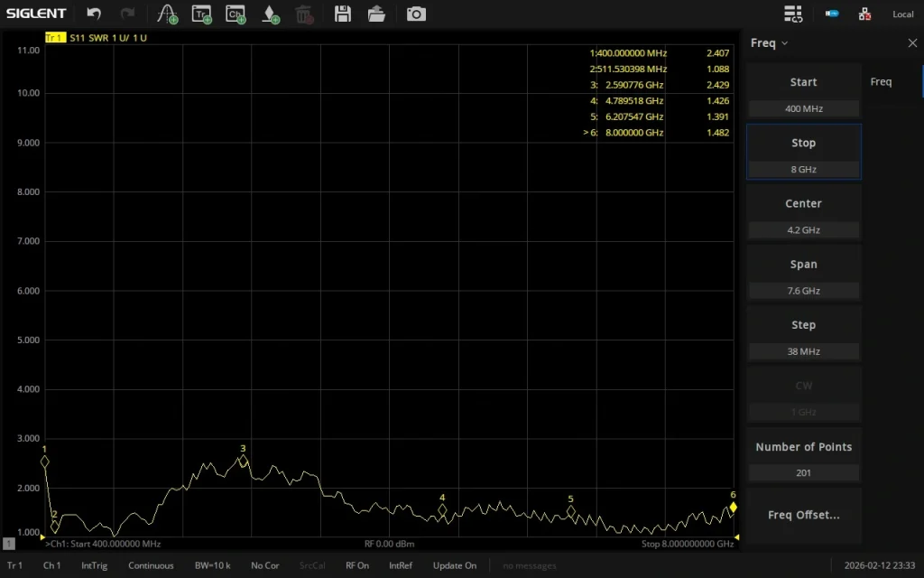The image size is (924, 578).
Task: Toggle Update On in the status bar
Action: [x=455, y=565]
